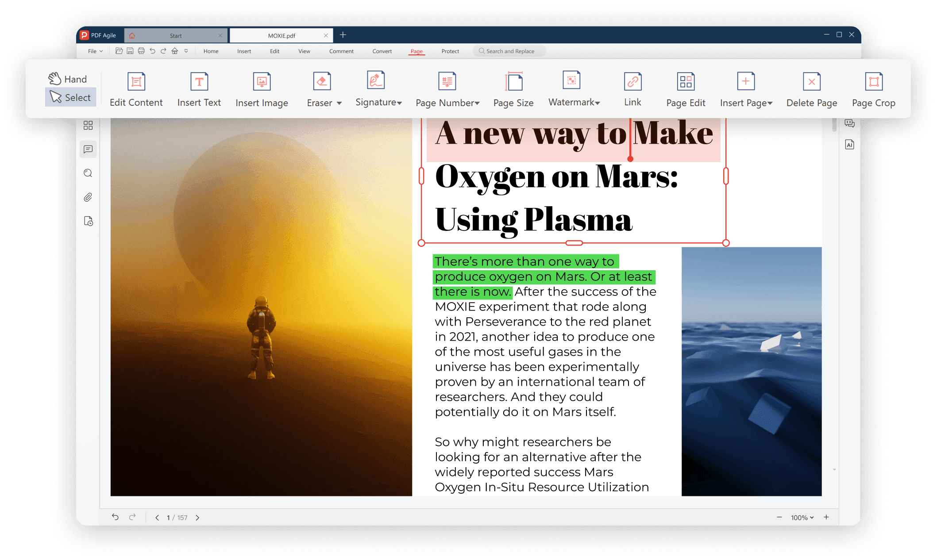Select the Page Crop tool

pyautogui.click(x=873, y=88)
